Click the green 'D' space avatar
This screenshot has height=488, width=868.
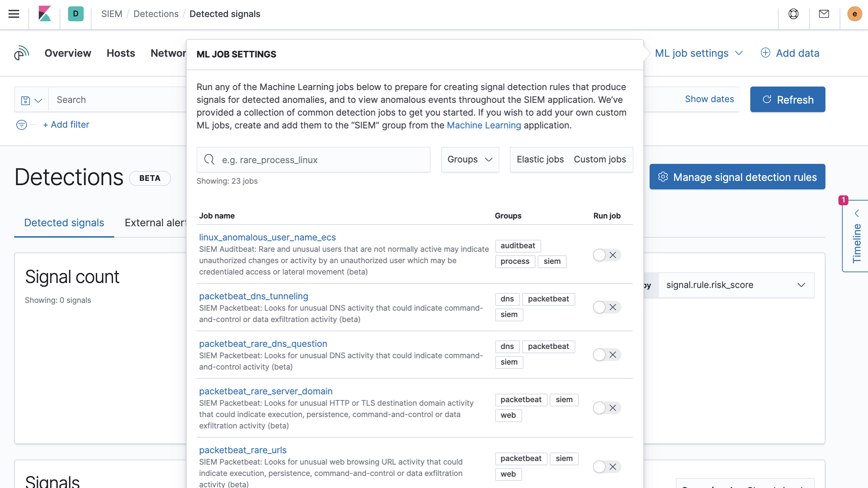[76, 14]
